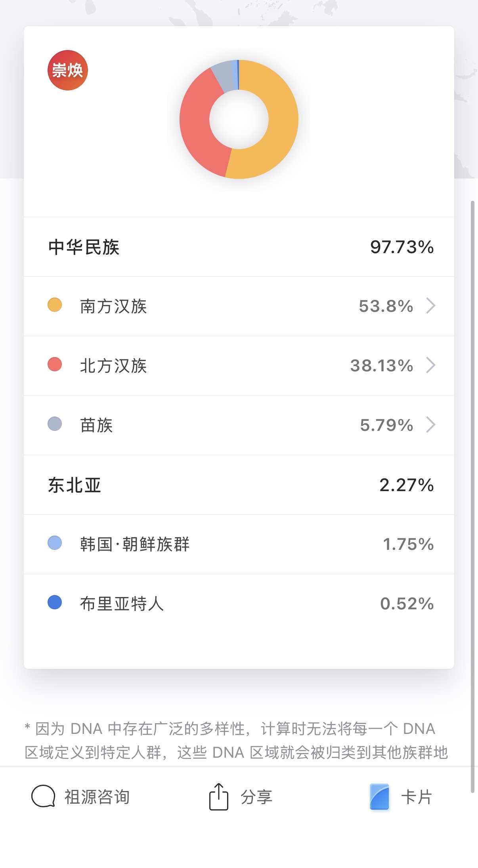
Task: Expand 苗族 details chevron
Action: (431, 425)
